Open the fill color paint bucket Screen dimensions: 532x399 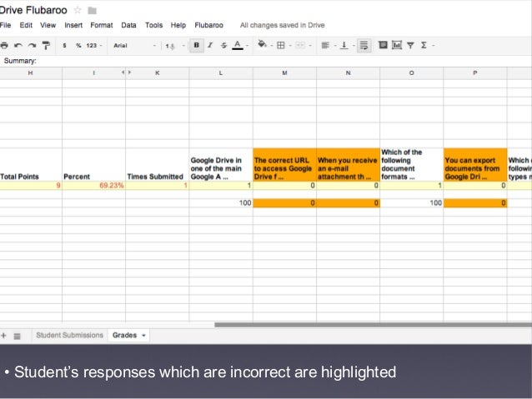coord(262,44)
